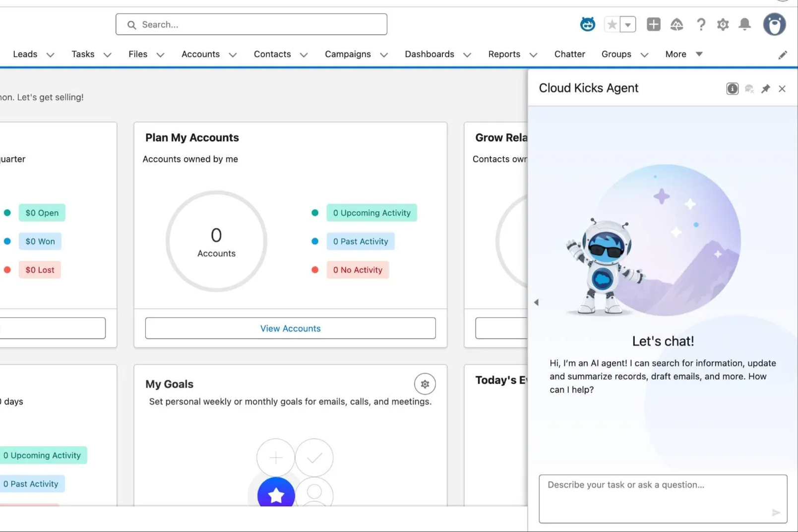Open the Setup gear icon
This screenshot has width=798, height=532.
[723, 24]
